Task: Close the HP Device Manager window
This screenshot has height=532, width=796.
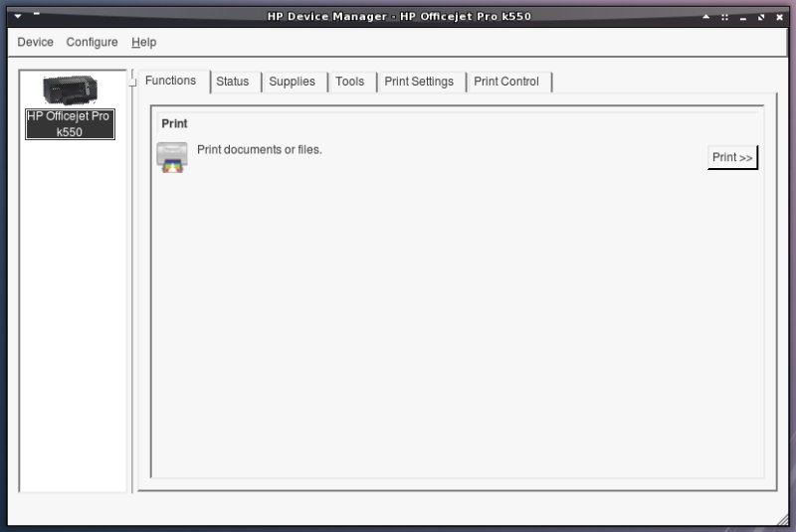Action: coord(780,17)
